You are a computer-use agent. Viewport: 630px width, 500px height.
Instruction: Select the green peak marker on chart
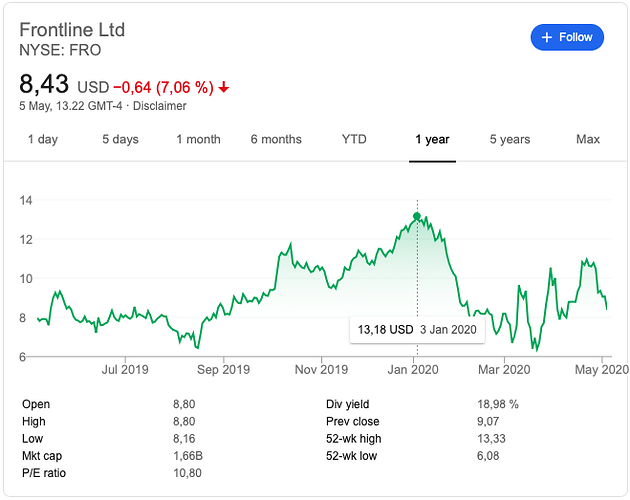[x=417, y=216]
